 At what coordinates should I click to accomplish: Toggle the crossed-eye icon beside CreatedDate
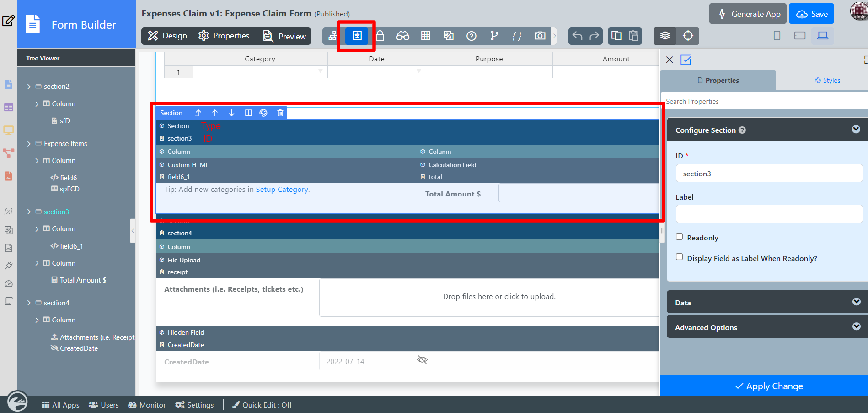click(x=422, y=360)
